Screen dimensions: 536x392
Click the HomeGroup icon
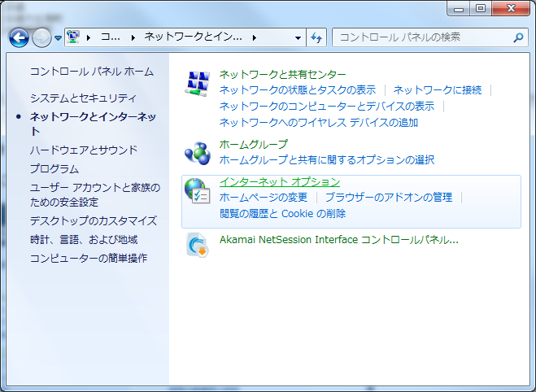[x=198, y=152]
